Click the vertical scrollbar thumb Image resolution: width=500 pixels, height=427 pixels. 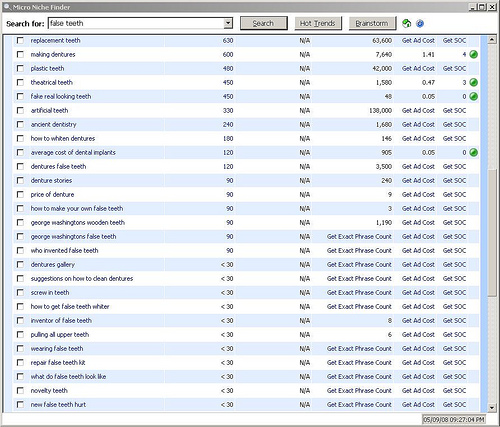pos(492,233)
